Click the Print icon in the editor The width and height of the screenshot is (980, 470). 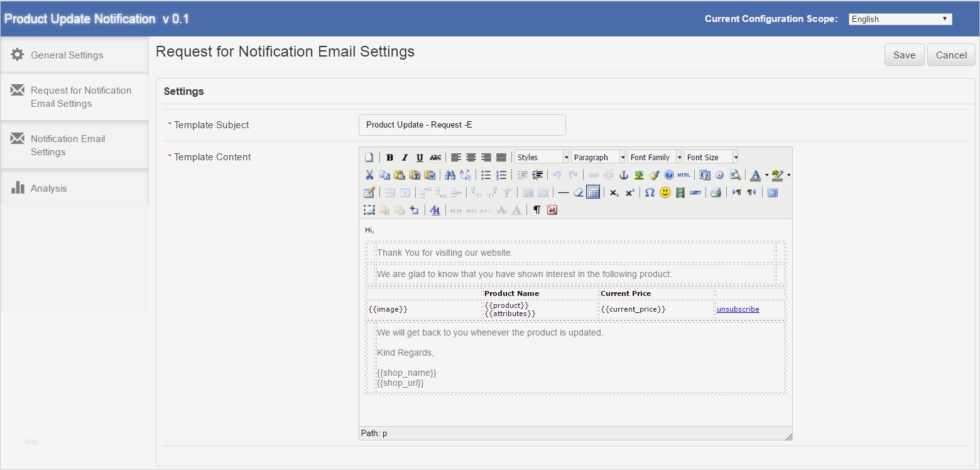[x=716, y=193]
